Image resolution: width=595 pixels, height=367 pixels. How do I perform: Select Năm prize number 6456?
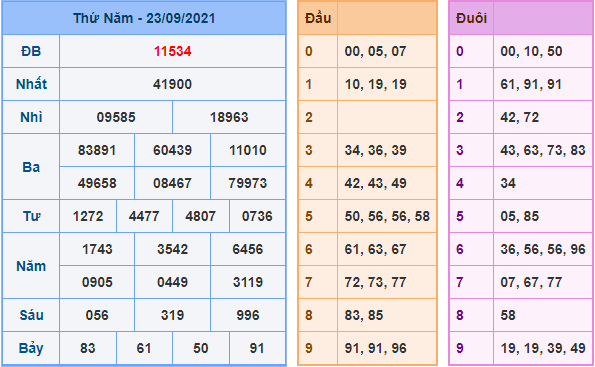[x=248, y=249]
